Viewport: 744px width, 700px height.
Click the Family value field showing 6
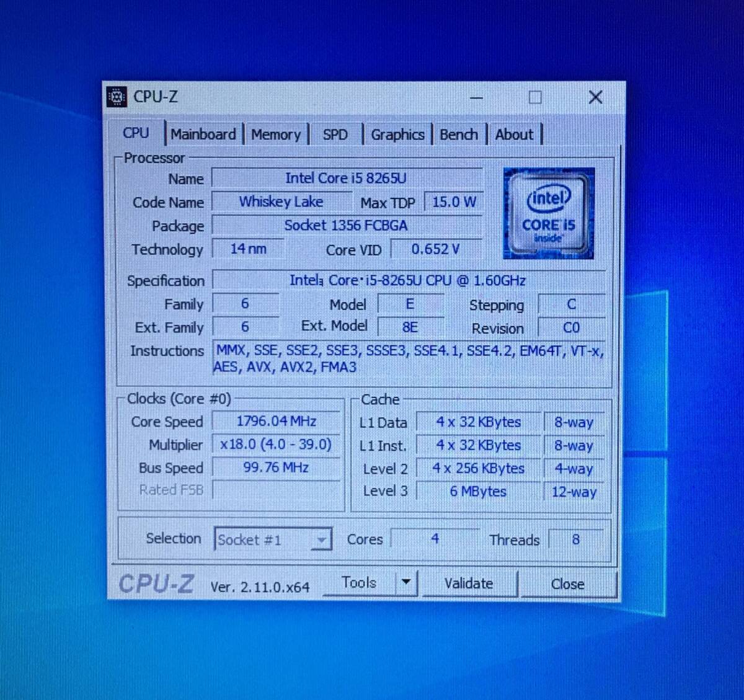(x=245, y=303)
